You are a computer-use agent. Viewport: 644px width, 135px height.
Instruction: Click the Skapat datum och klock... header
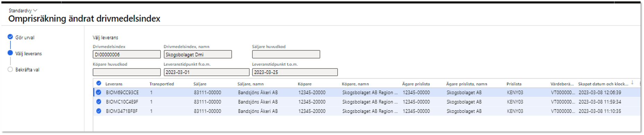point(603,84)
